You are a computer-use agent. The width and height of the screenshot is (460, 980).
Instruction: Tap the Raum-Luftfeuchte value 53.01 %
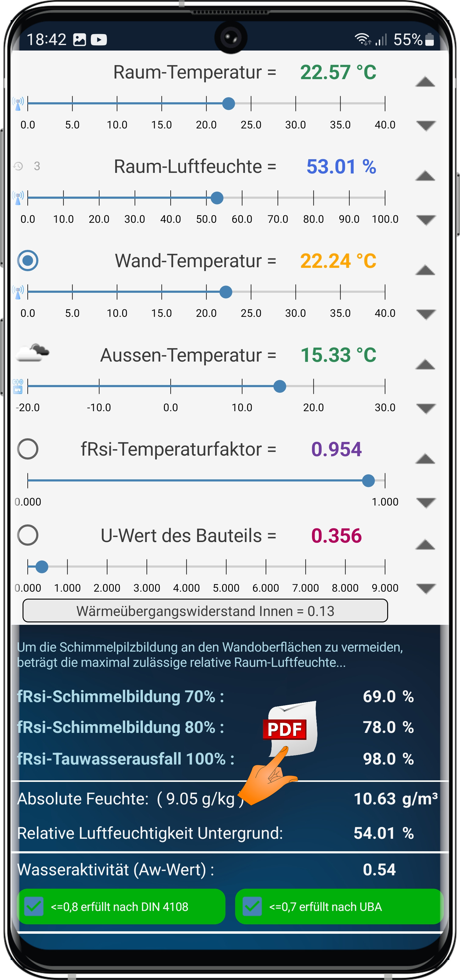click(x=341, y=167)
